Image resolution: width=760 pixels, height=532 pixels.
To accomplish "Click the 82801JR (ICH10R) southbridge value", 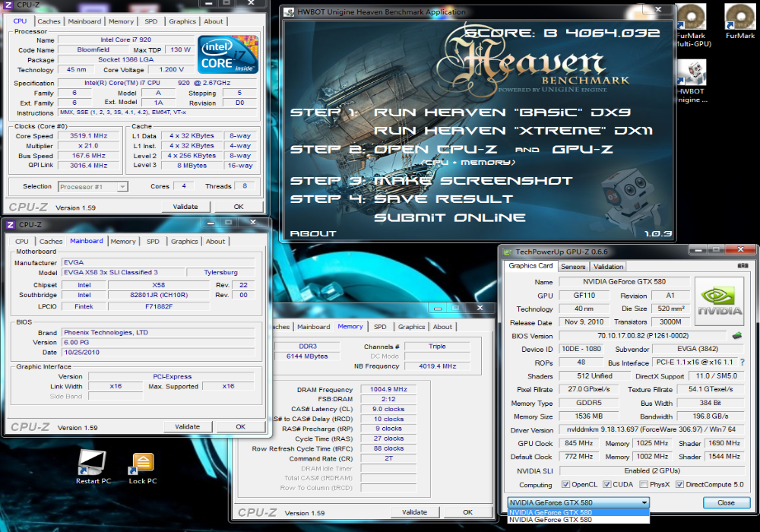I will [x=159, y=295].
